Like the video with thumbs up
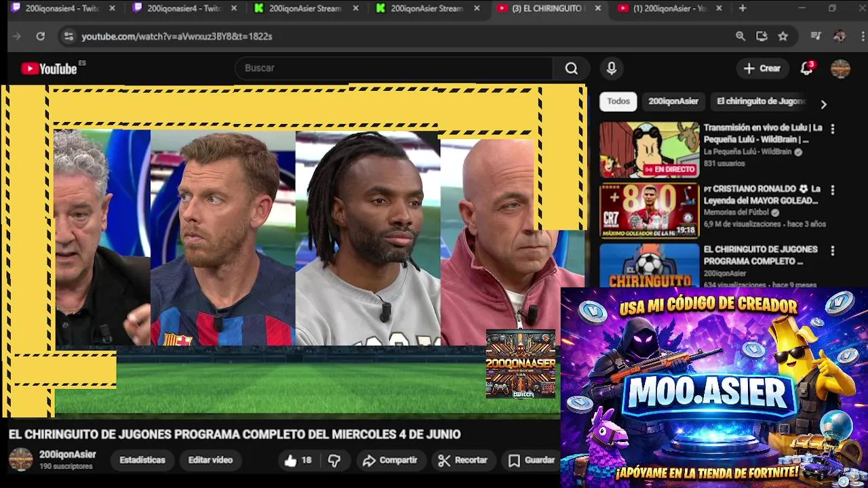Screen dimensions: 868x488 (x=298, y=460)
